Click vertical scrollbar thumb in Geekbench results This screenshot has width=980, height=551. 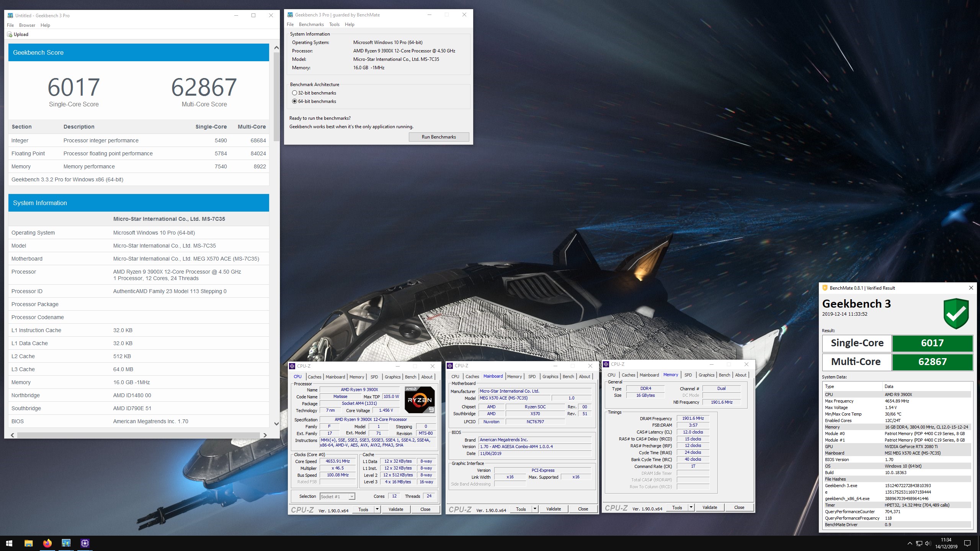276,98
